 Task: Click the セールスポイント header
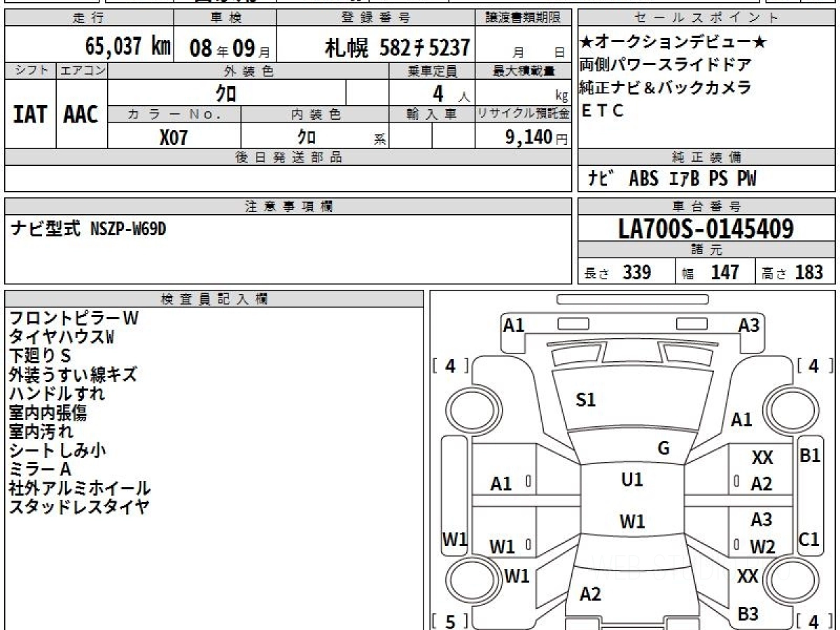click(x=706, y=18)
